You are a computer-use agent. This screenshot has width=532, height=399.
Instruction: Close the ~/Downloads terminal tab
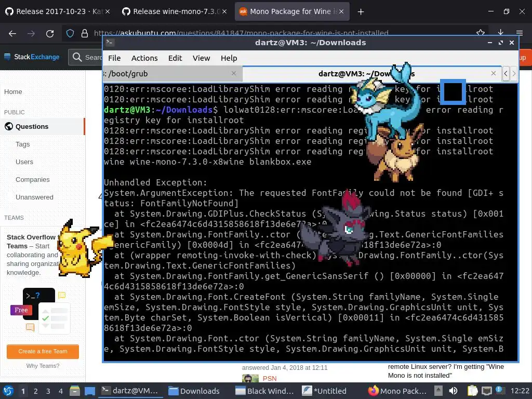(x=494, y=73)
